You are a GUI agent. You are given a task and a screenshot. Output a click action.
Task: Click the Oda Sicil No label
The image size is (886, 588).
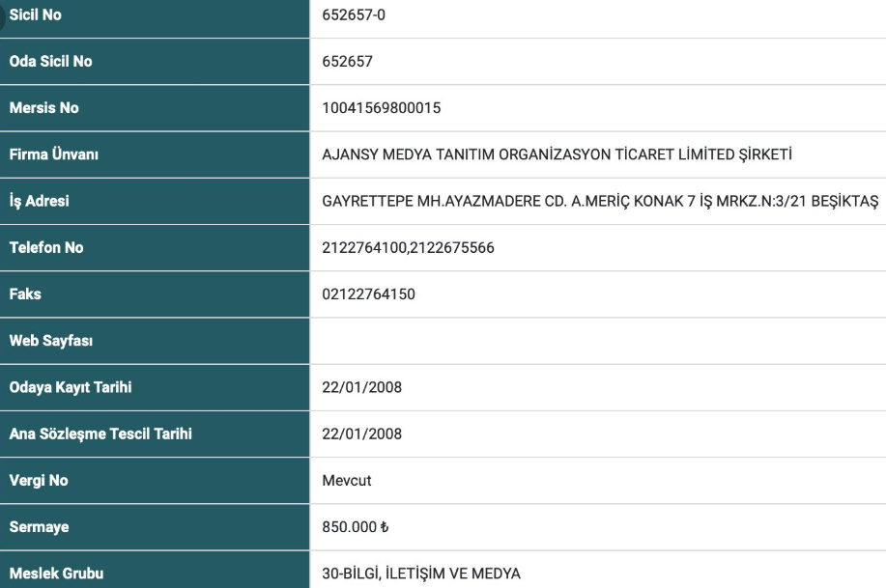[x=50, y=62]
